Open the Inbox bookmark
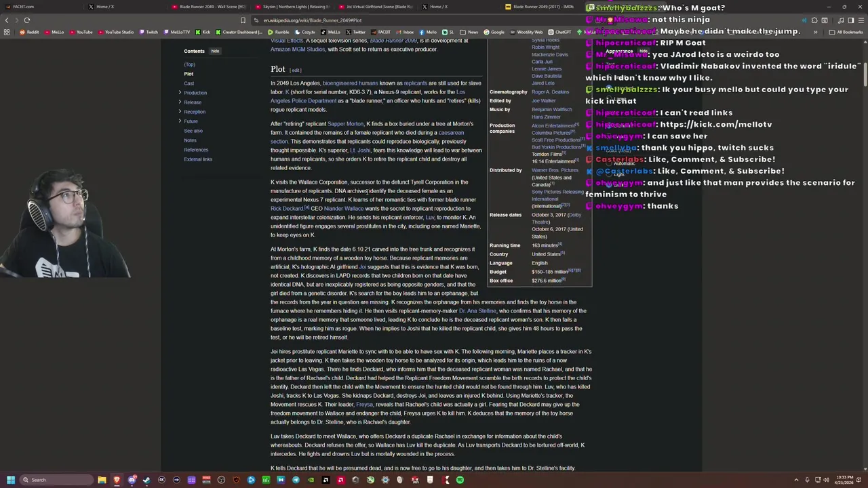Image resolution: width=868 pixels, height=488 pixels. (405, 32)
